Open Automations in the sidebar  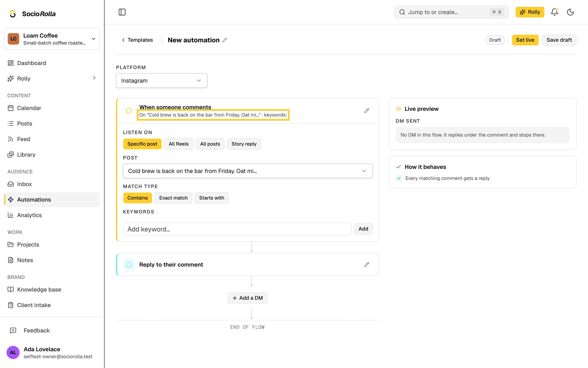coord(52,200)
